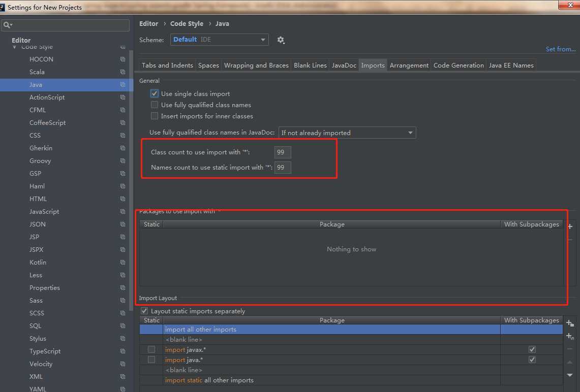Select Groovy in the language list

point(40,161)
